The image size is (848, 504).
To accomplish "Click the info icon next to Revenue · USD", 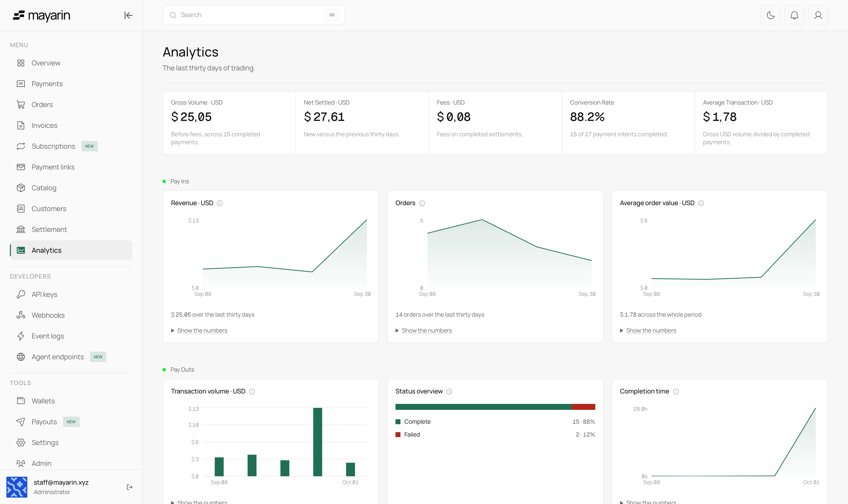I will click(x=219, y=203).
